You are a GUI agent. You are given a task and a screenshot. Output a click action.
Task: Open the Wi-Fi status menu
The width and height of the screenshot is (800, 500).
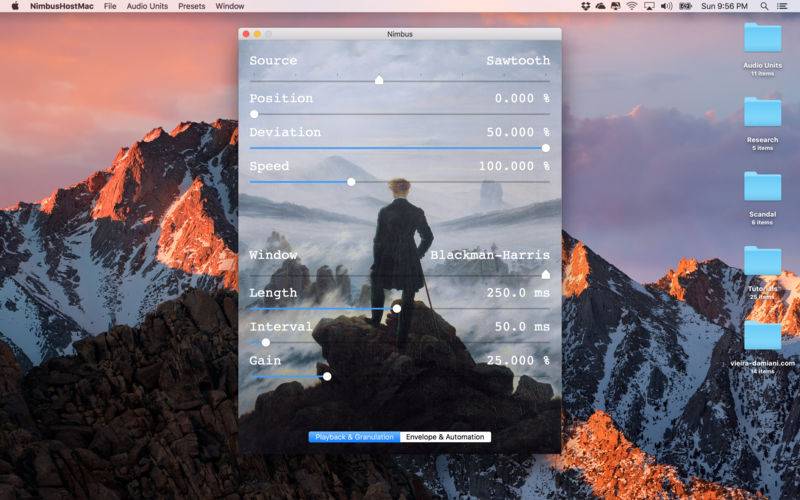click(632, 6)
